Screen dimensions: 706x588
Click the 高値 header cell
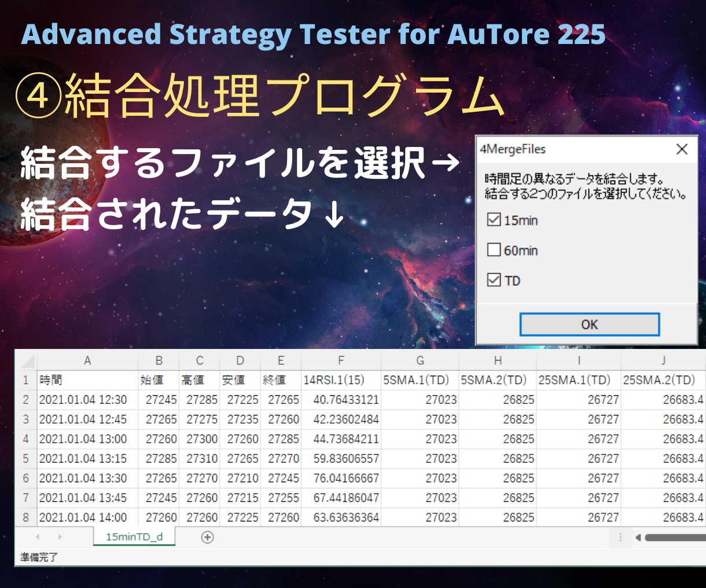tap(199, 380)
